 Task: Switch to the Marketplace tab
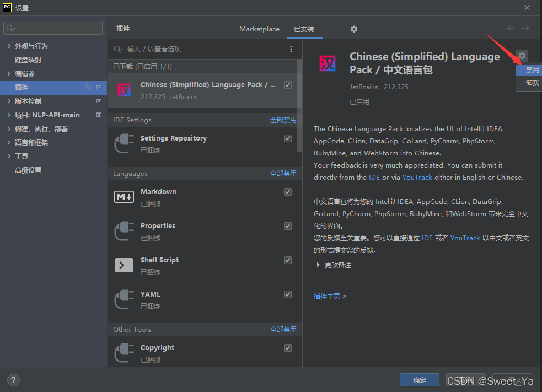point(259,29)
